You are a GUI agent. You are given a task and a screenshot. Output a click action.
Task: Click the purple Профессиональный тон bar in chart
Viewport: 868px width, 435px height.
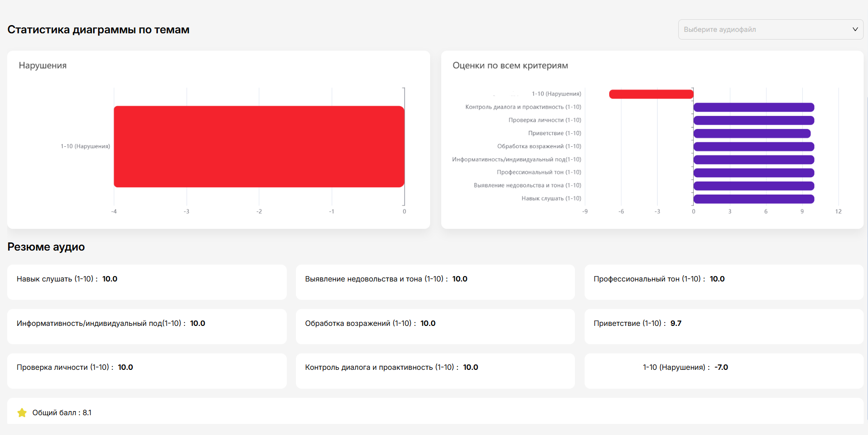pos(754,173)
